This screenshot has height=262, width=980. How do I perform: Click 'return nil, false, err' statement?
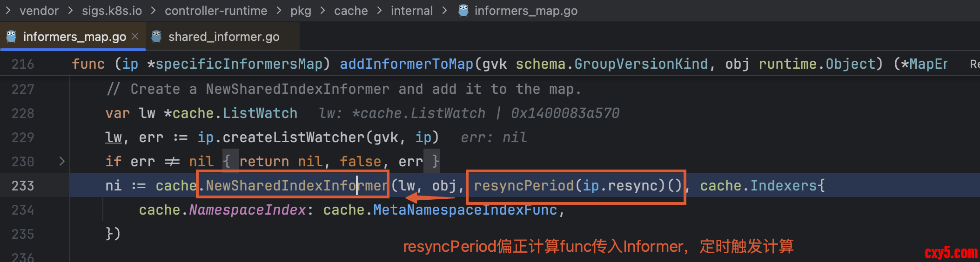(x=331, y=162)
